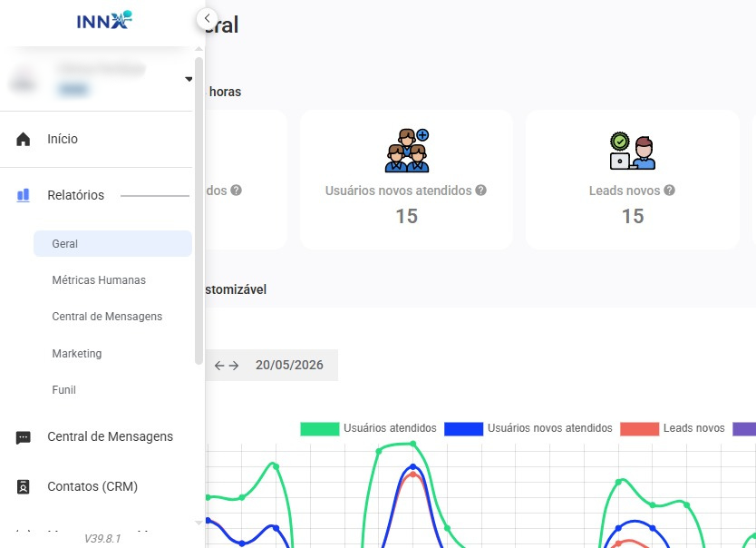Click help icon beside Usuários novos atendidos
756x548 pixels.
(480, 190)
